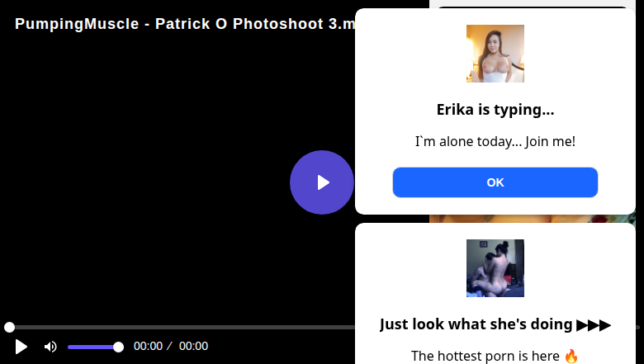Click the triple arrow symbols in heading
The height and width of the screenshot is (364, 644).
(x=594, y=324)
